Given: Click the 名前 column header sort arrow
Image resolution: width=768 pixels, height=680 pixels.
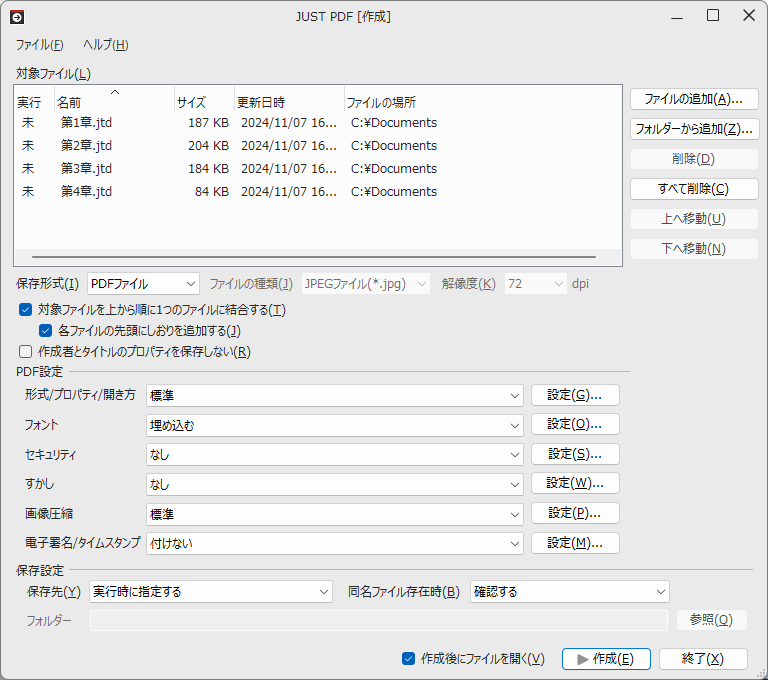Looking at the screenshot, I should pyautogui.click(x=115, y=92).
